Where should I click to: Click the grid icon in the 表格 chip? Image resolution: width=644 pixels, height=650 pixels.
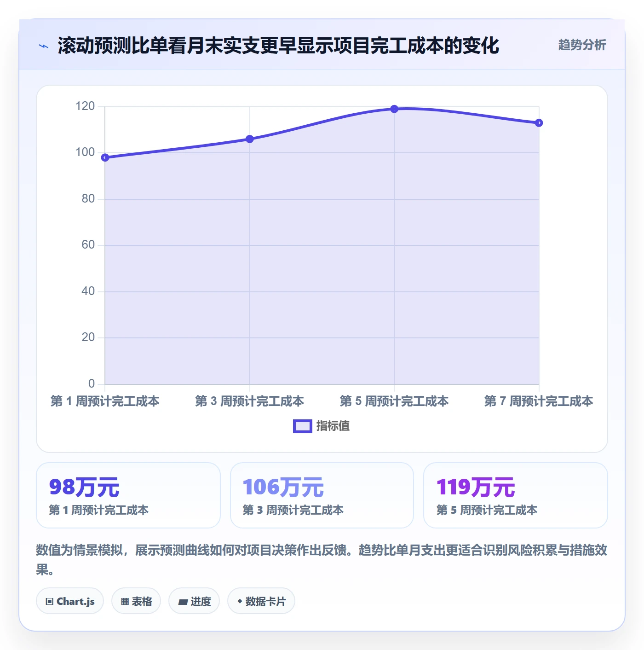(125, 602)
